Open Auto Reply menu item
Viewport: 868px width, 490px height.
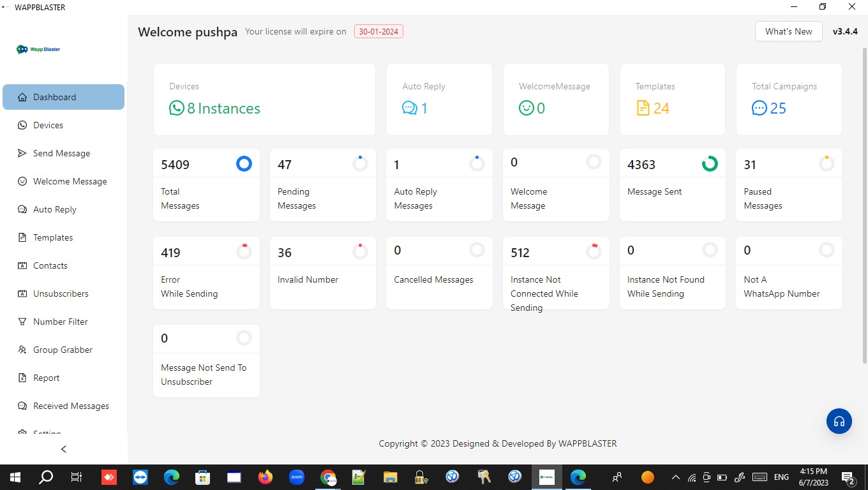63,209
